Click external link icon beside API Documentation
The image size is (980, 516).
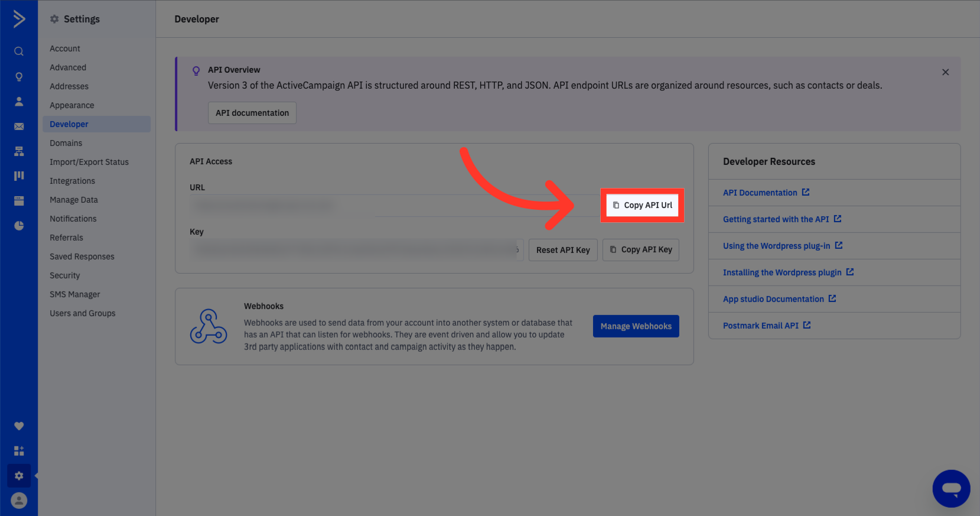[x=806, y=192]
